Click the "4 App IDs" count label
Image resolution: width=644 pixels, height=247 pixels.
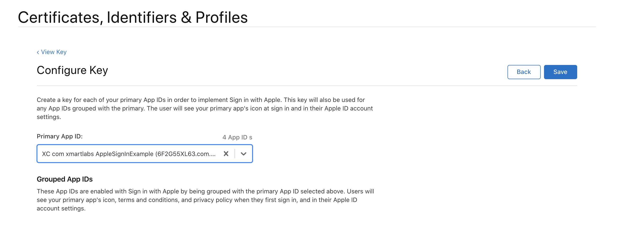pyautogui.click(x=237, y=137)
